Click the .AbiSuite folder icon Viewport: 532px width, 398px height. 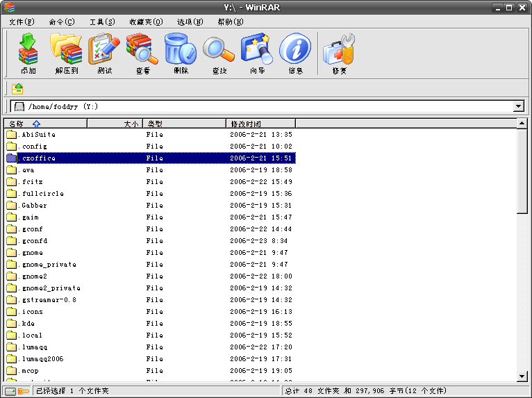[x=12, y=134]
